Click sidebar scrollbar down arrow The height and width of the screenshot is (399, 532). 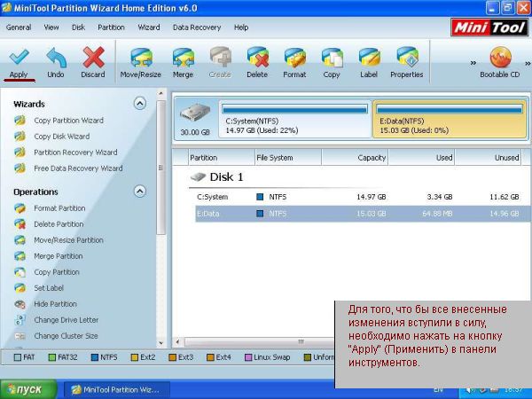160,343
